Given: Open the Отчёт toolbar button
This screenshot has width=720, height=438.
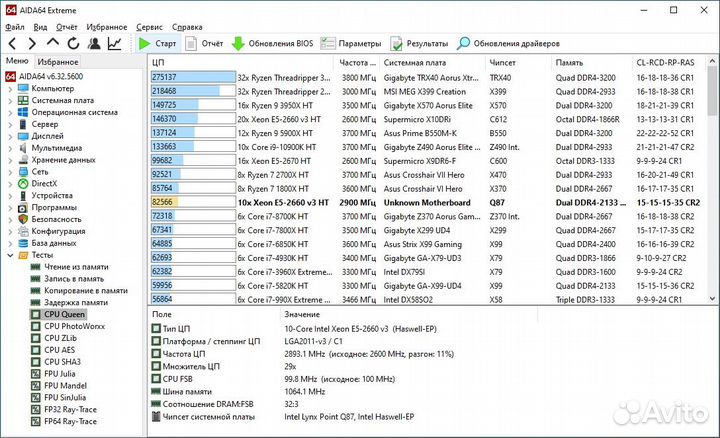Looking at the screenshot, I should [204, 44].
